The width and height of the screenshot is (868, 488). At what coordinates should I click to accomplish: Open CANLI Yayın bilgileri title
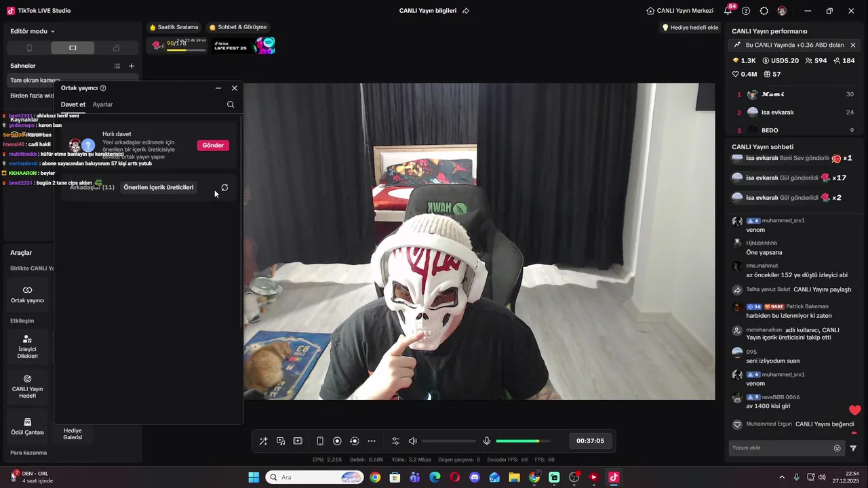(428, 11)
